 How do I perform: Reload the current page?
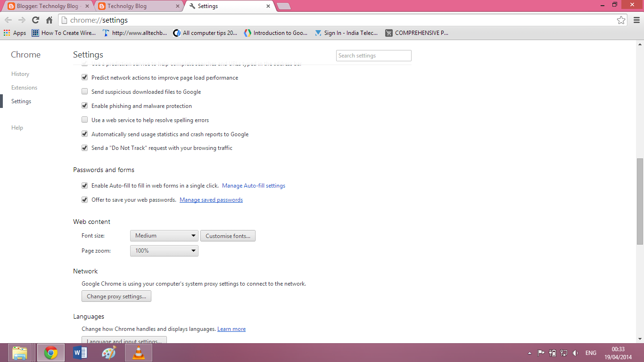click(35, 20)
